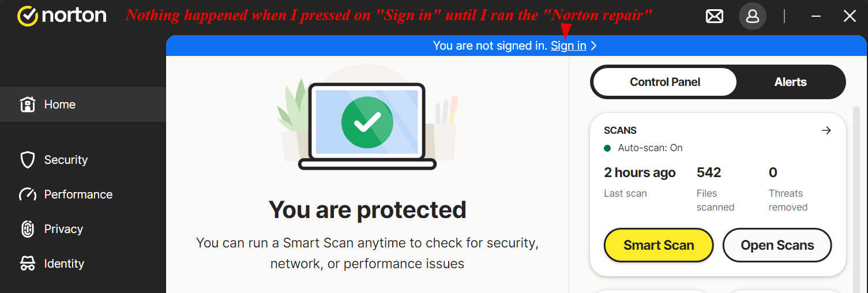Click the Identity spy icon
The height and width of the screenshot is (293, 868).
click(x=27, y=264)
